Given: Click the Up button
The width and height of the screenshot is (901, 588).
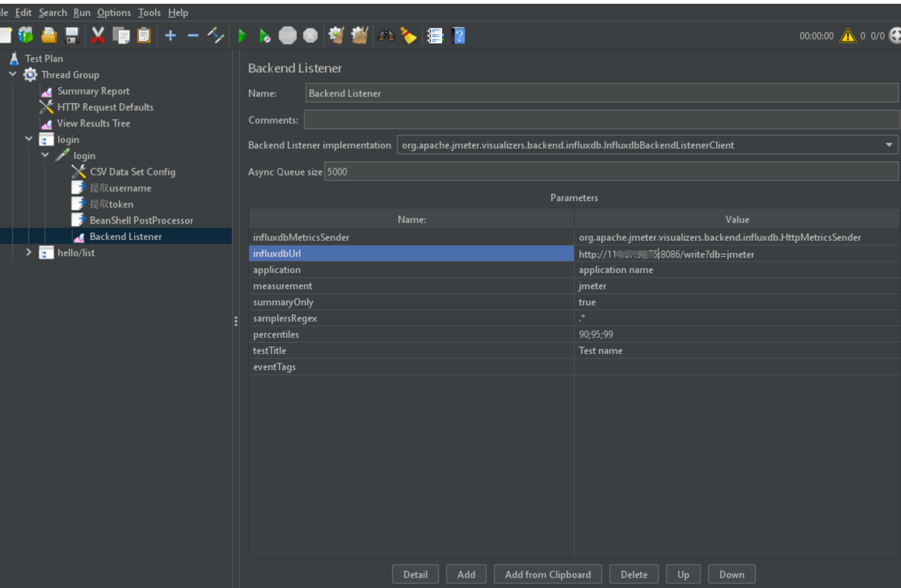Looking at the screenshot, I should (683, 575).
